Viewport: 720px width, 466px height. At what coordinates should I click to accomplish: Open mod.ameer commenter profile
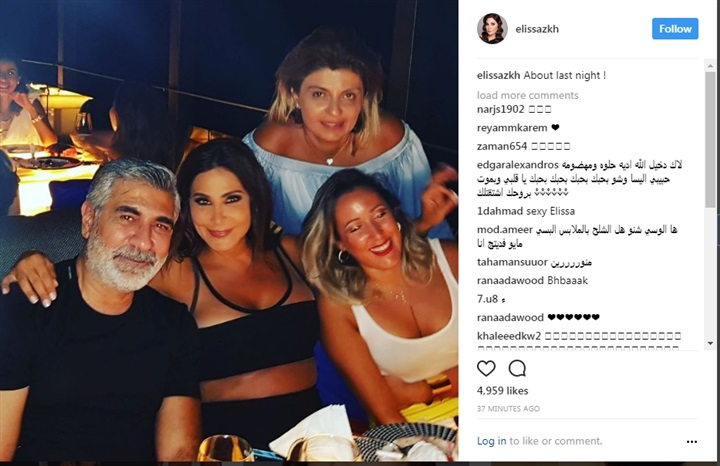point(505,230)
